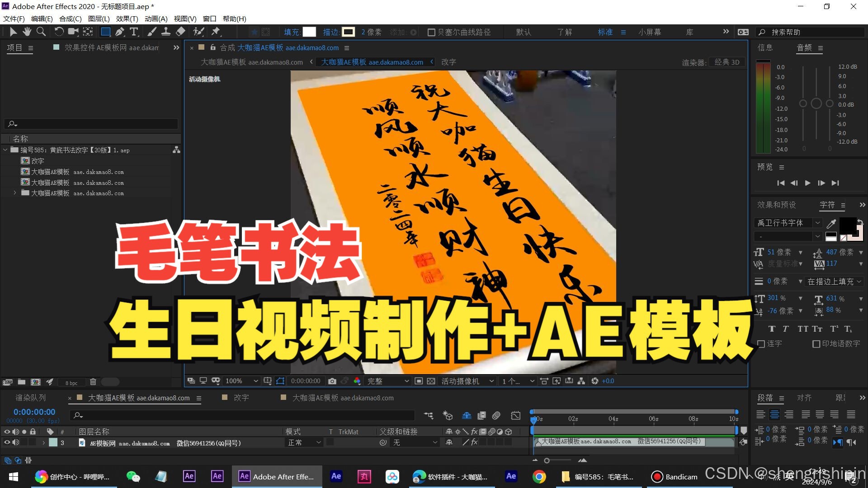Image resolution: width=868 pixels, height=488 pixels.
Task: Select the Horizontal Type tool
Action: coord(134,32)
